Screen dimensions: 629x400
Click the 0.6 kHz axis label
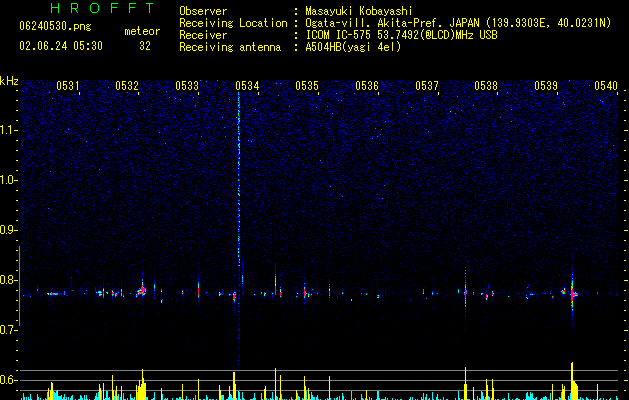[x=7, y=380]
